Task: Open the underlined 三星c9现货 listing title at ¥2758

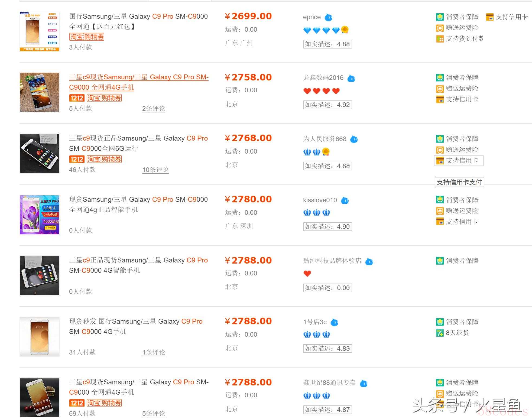Action: 139,82
